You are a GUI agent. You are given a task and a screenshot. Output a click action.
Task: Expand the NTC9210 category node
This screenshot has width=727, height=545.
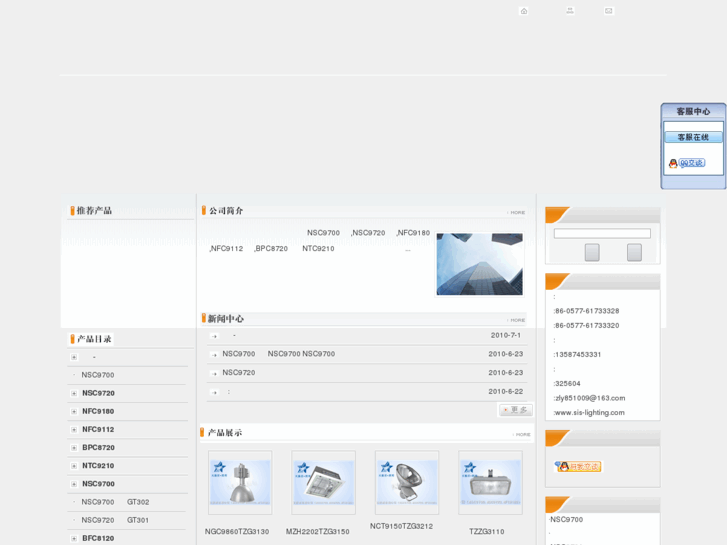pyautogui.click(x=74, y=466)
